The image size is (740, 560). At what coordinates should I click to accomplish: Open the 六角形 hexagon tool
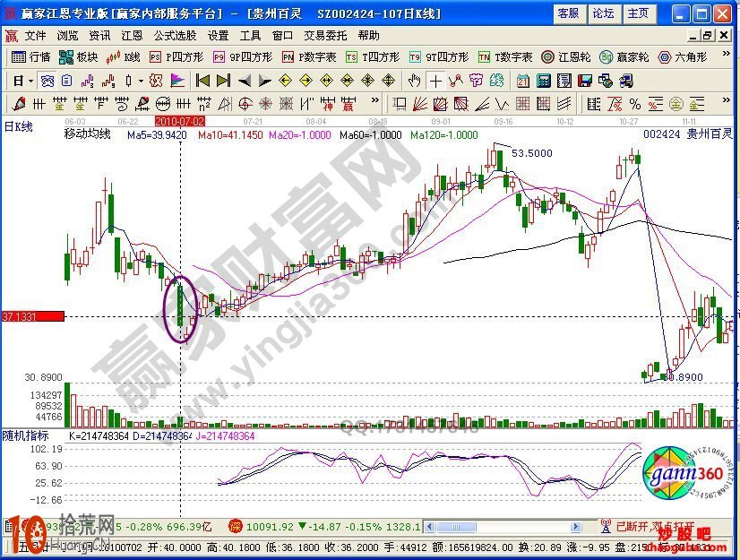pos(683,57)
